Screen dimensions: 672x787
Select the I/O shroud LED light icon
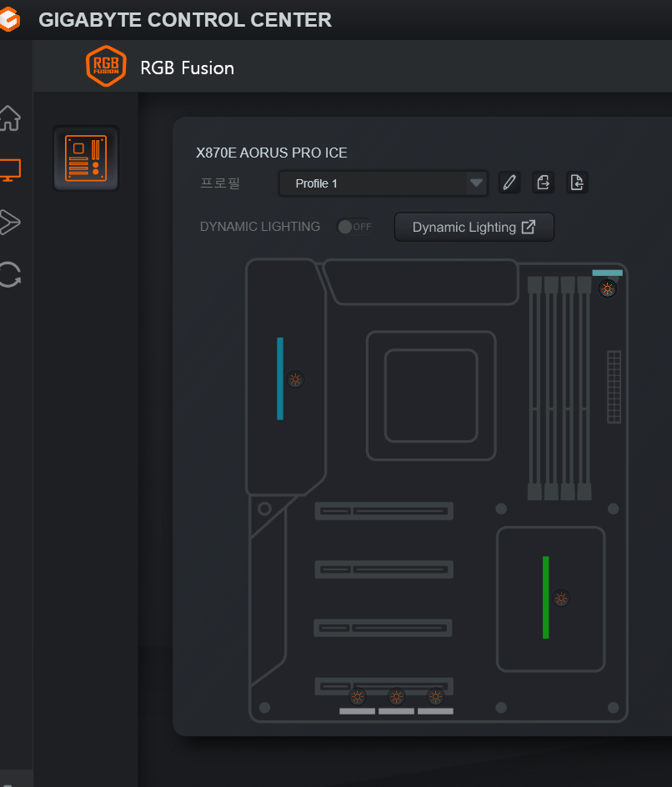pyautogui.click(x=296, y=379)
